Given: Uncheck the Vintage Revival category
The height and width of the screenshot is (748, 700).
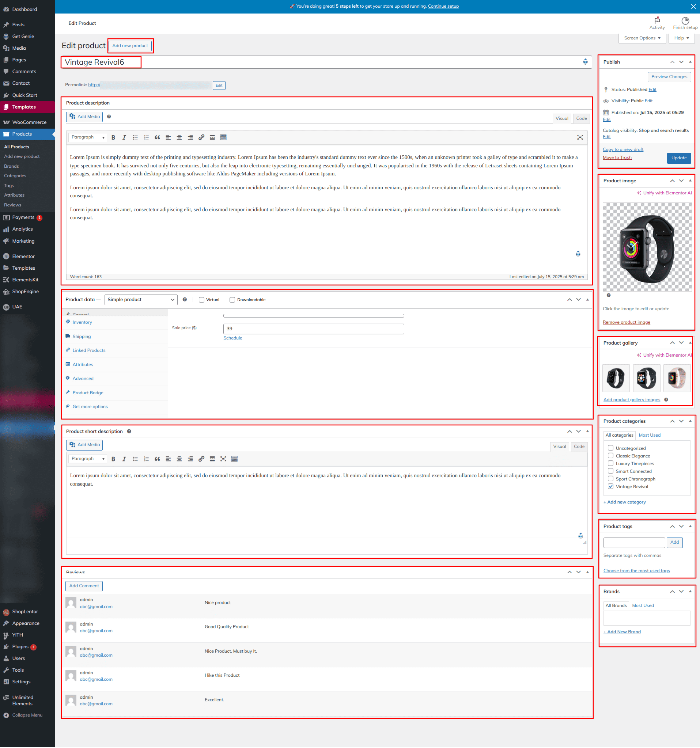Looking at the screenshot, I should click(x=611, y=486).
